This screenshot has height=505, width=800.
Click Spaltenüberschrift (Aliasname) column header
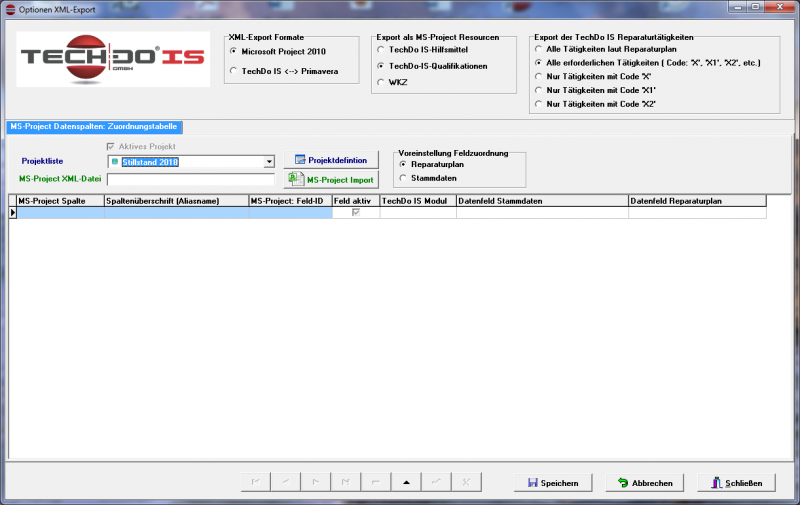coord(177,201)
